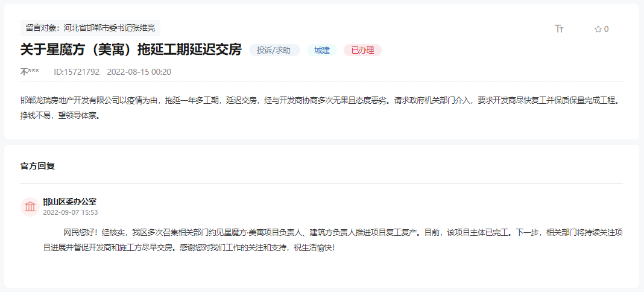This screenshot has width=644, height=292.
Task: Select the 城建 category tag
Action: [321, 50]
